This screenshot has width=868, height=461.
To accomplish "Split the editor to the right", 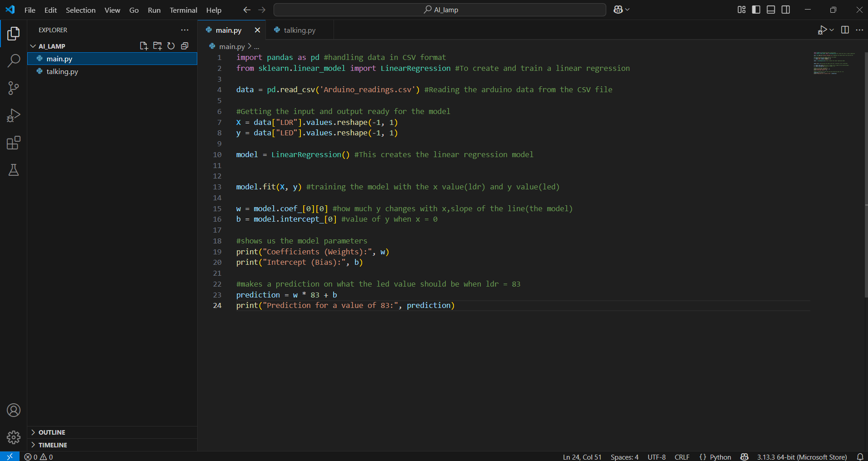I will click(x=845, y=30).
